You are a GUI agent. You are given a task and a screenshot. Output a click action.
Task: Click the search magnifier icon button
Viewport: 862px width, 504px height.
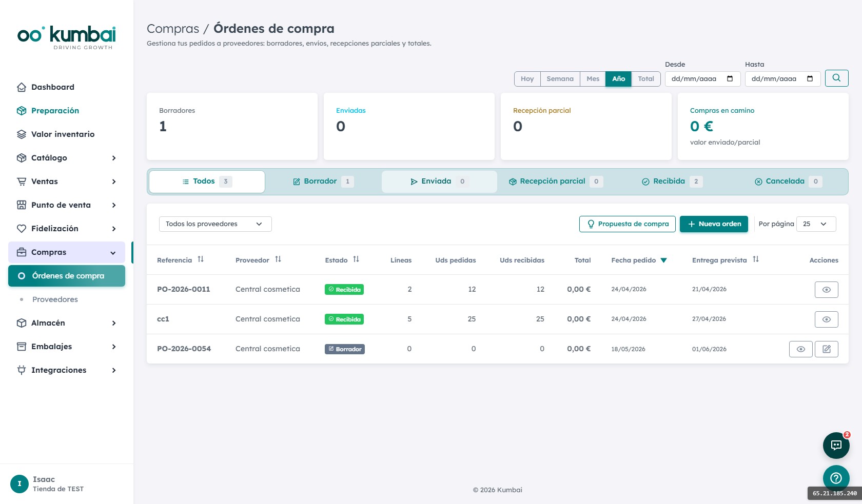point(836,78)
